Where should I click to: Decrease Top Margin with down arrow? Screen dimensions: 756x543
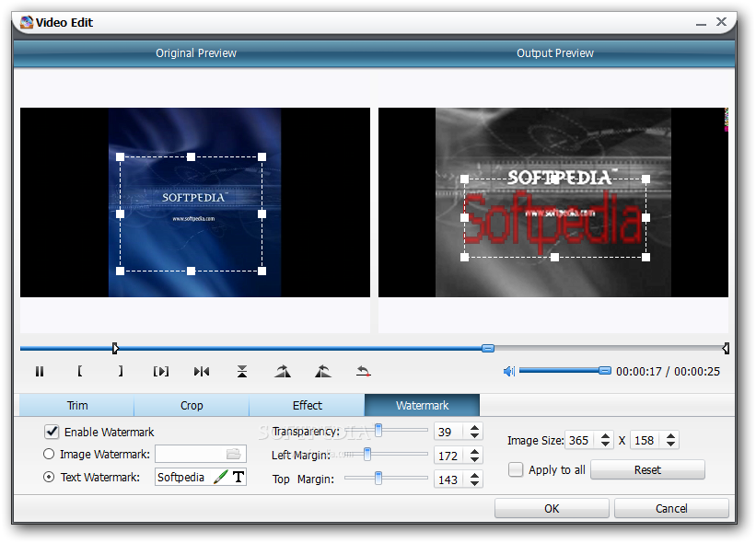coord(474,483)
